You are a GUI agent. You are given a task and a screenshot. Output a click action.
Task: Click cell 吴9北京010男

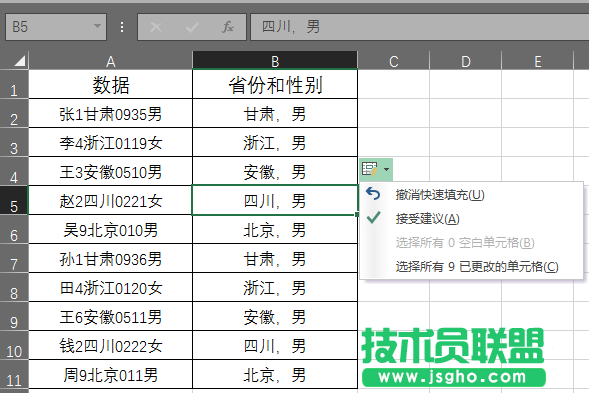tap(110, 230)
